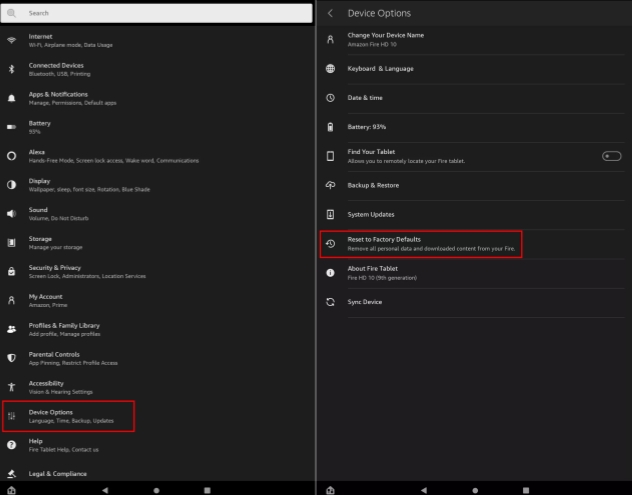632x495 pixels.
Task: Tap the bell icon for Apps & Notifications
Action: 12,98
